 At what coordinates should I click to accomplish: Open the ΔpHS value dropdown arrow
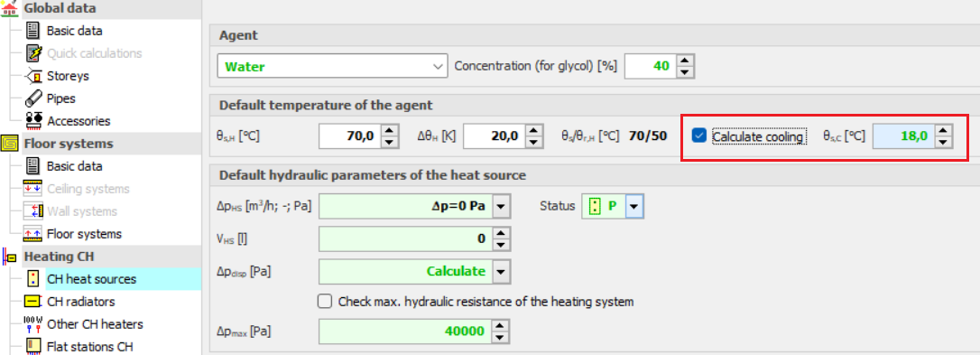coord(502,206)
